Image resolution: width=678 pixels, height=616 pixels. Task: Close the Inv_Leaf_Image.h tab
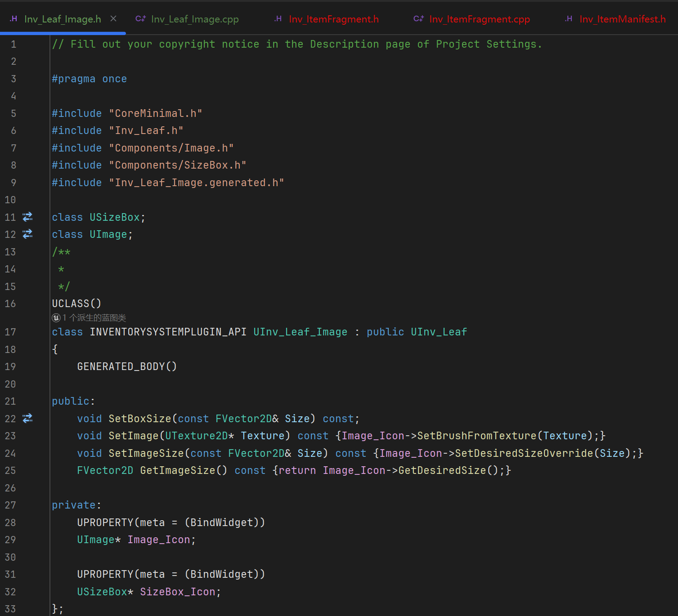point(113,18)
